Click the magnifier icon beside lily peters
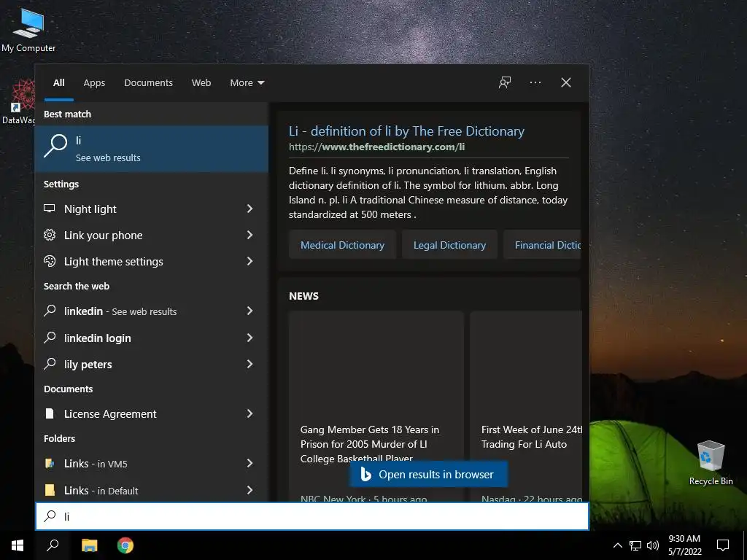747x560 pixels. click(x=50, y=364)
